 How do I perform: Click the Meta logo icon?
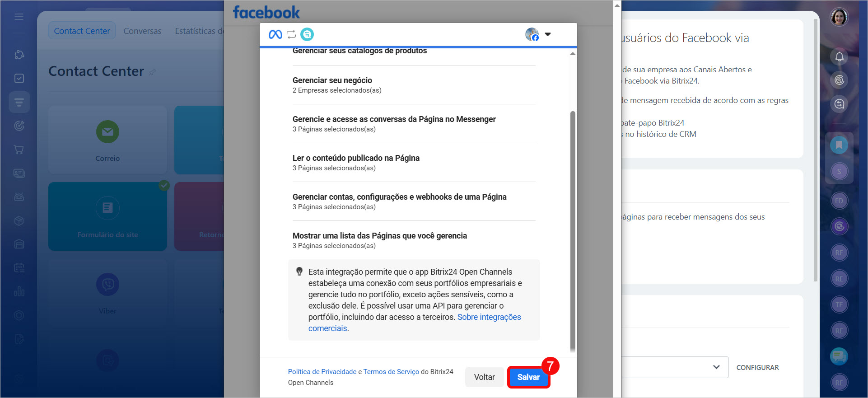click(275, 34)
